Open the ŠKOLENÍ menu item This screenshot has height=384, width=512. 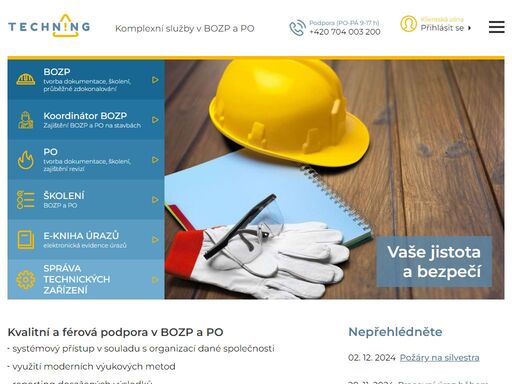point(86,200)
